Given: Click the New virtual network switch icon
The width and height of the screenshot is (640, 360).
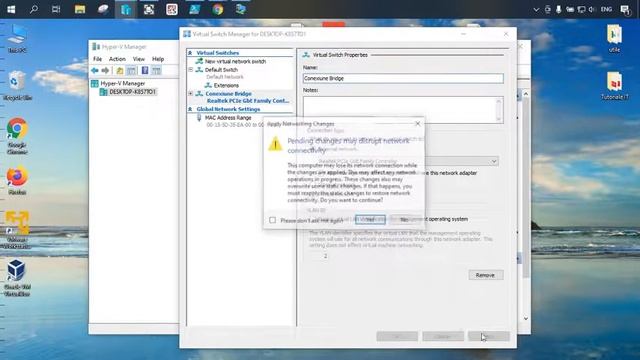Looking at the screenshot, I should pos(199,61).
